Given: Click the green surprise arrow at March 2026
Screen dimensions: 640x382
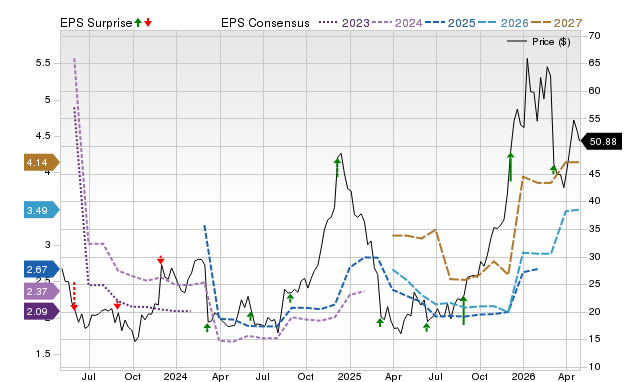Looking at the screenshot, I should click(553, 169).
